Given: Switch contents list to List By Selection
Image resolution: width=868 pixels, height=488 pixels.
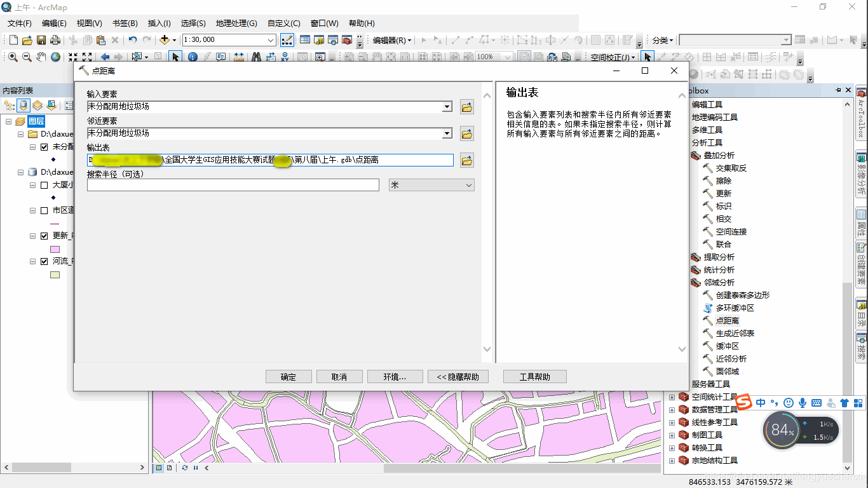Looking at the screenshot, I should tap(51, 105).
